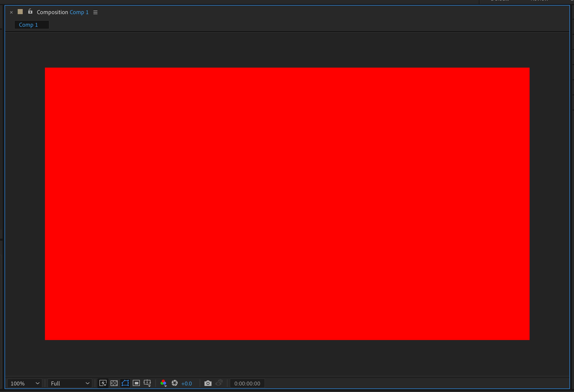The image size is (574, 392).
Task: Click the red solid in the viewer
Action: 287,204
